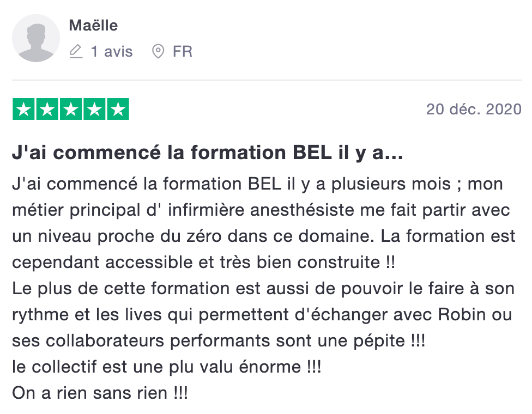
Task: Open the reviewer name Maëlle
Action: coord(93,26)
